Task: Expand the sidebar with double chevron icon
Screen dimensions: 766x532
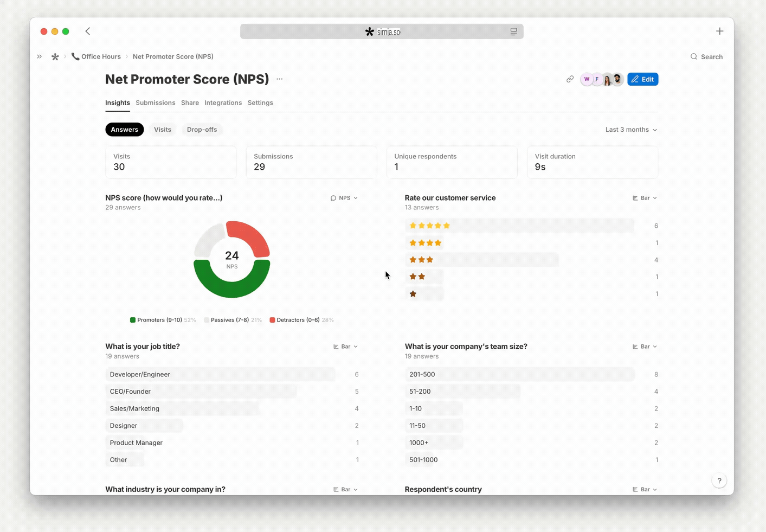Action: 40,56
